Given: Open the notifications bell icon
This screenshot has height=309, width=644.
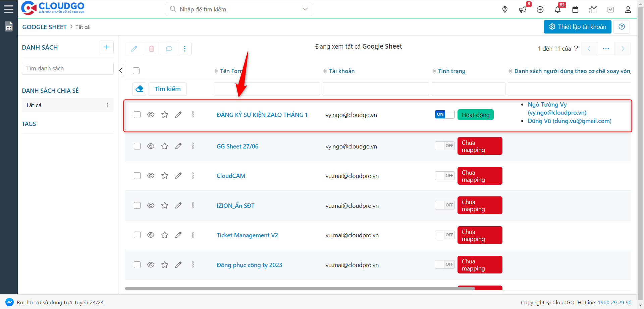Looking at the screenshot, I should (x=557, y=10).
